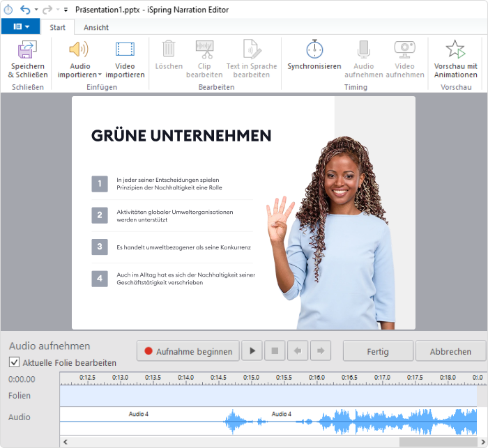
Task: Click Speichern & Schließen icon
Action: click(x=27, y=49)
